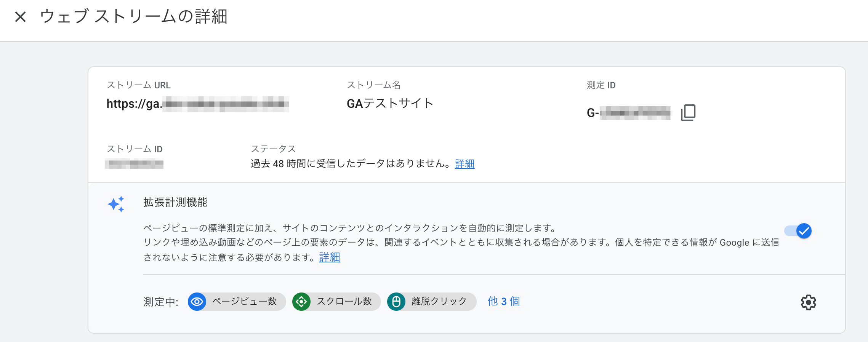Click the blue eye page view icon
This screenshot has height=342, width=868.
[197, 302]
